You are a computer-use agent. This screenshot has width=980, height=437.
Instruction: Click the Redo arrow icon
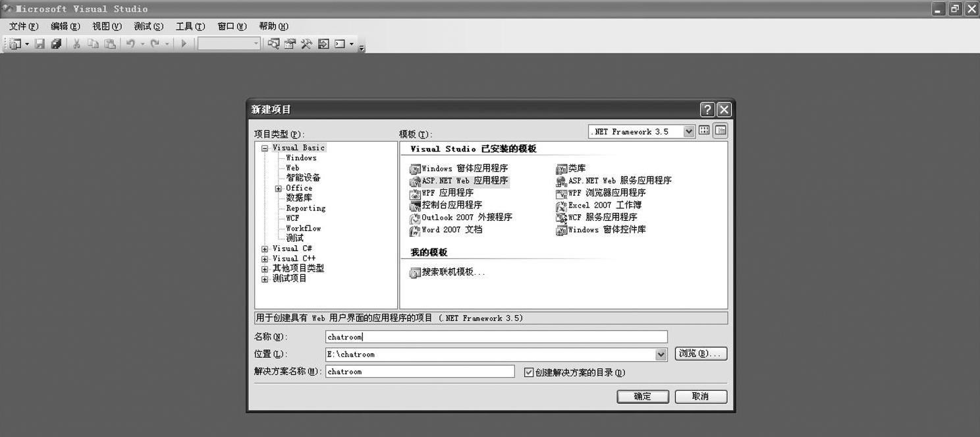coord(155,44)
